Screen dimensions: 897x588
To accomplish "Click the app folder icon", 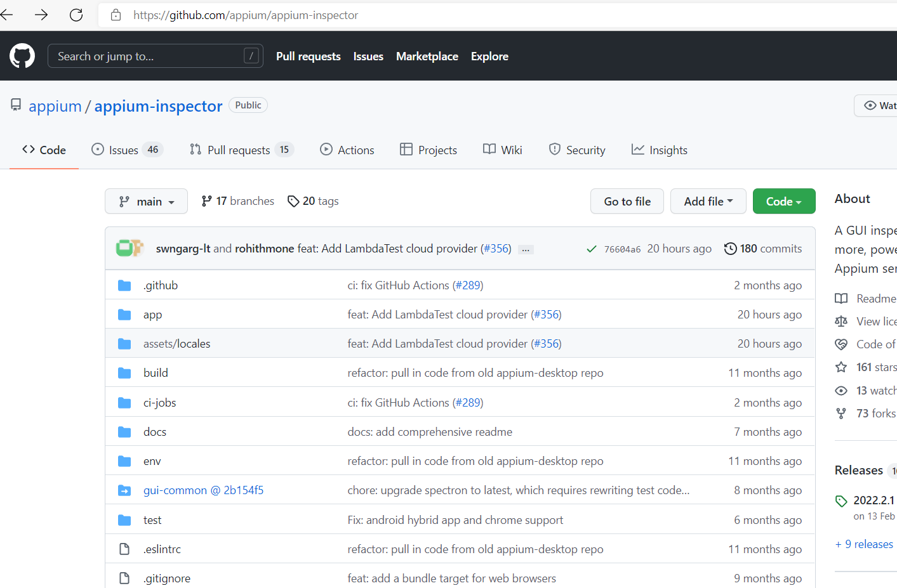I will [124, 315].
